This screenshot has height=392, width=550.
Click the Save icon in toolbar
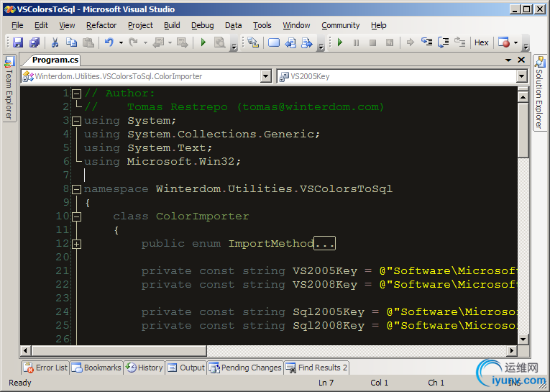(x=18, y=43)
